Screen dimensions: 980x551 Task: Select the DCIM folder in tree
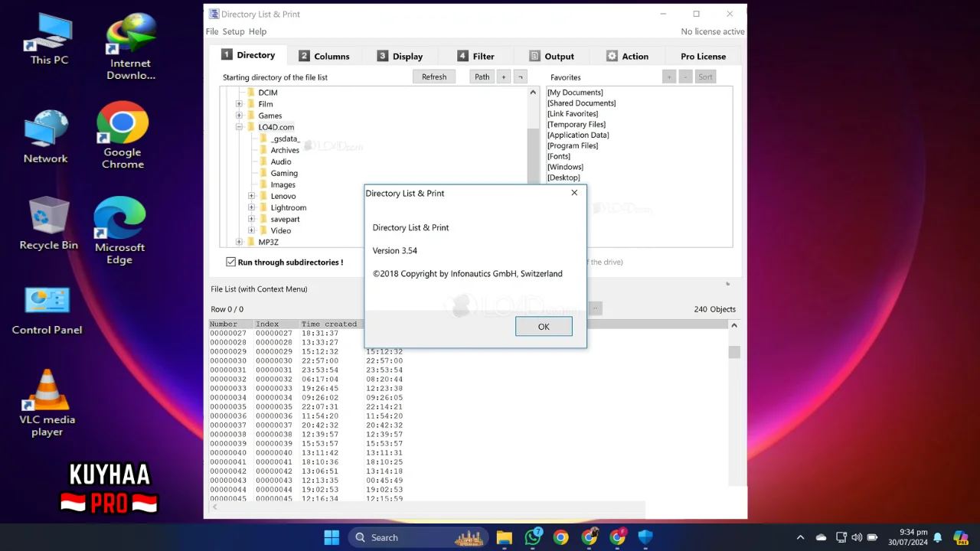pyautogui.click(x=267, y=93)
